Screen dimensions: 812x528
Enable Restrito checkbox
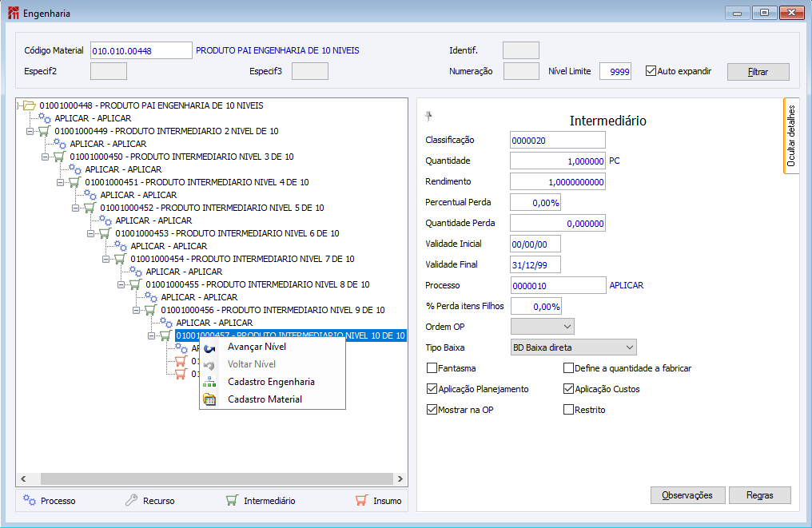click(x=568, y=410)
